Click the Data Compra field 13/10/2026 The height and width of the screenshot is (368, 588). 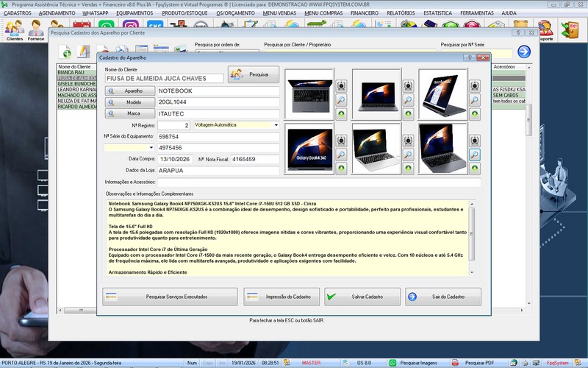175,159
